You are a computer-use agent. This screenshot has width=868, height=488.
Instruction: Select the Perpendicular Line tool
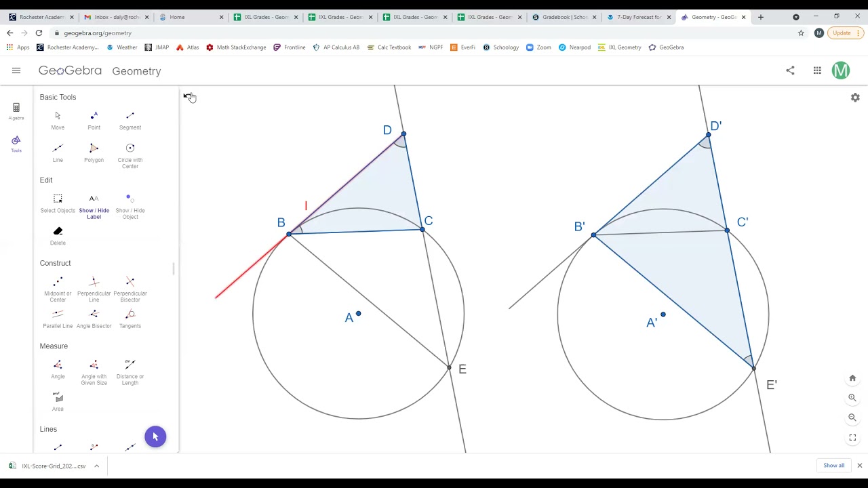[x=94, y=289]
